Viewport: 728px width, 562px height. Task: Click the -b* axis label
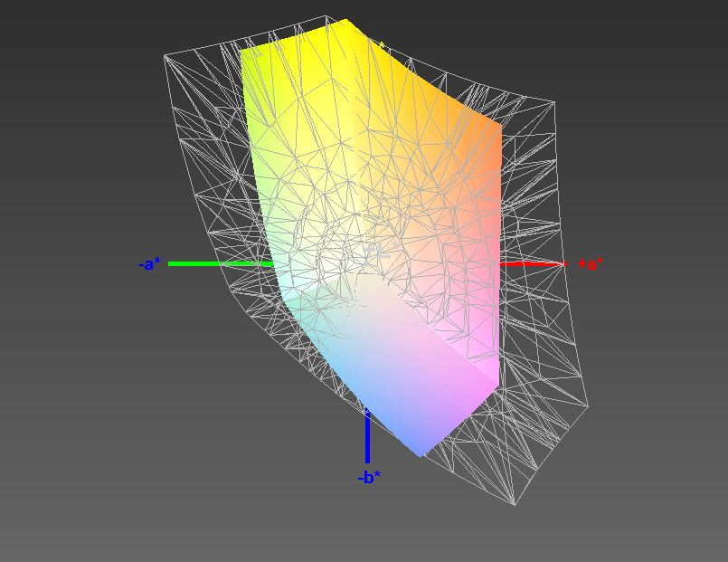(x=369, y=477)
